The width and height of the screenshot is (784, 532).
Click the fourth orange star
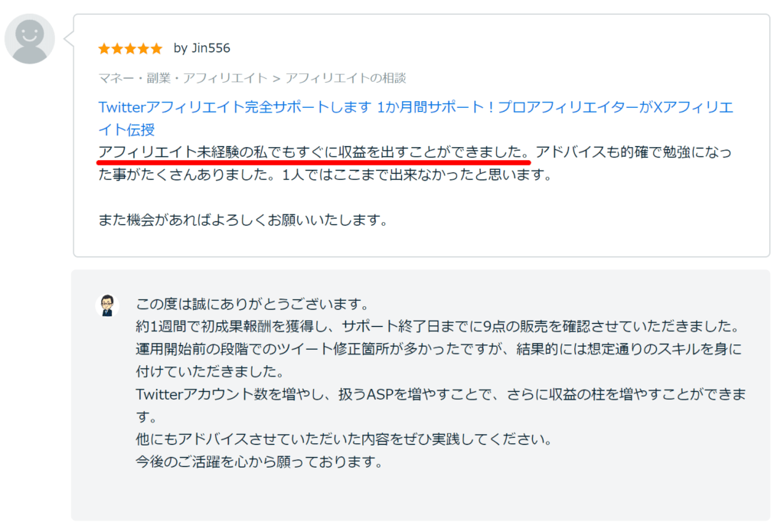pyautogui.click(x=143, y=47)
